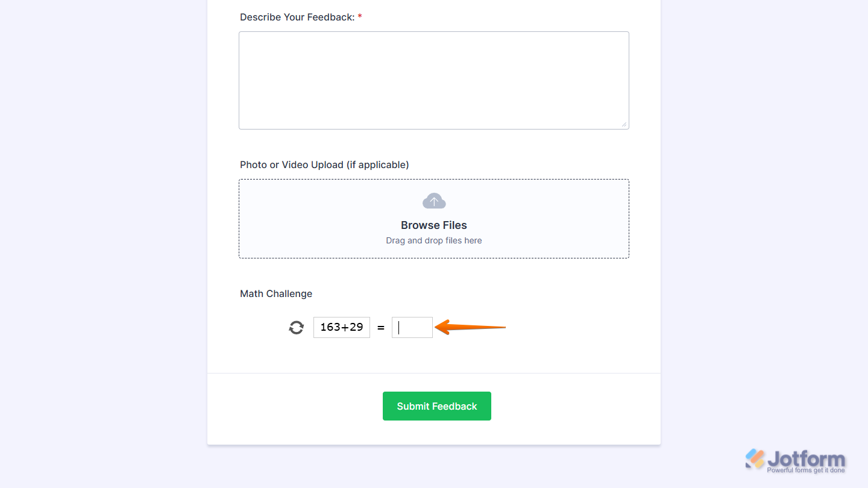Click the textarea resize handle
This screenshot has height=488, width=868.
(x=625, y=125)
